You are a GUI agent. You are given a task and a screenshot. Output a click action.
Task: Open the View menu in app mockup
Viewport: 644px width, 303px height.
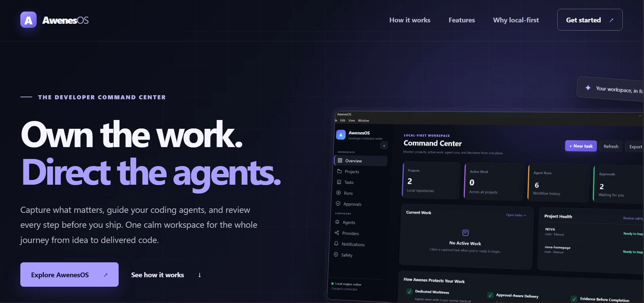click(351, 120)
